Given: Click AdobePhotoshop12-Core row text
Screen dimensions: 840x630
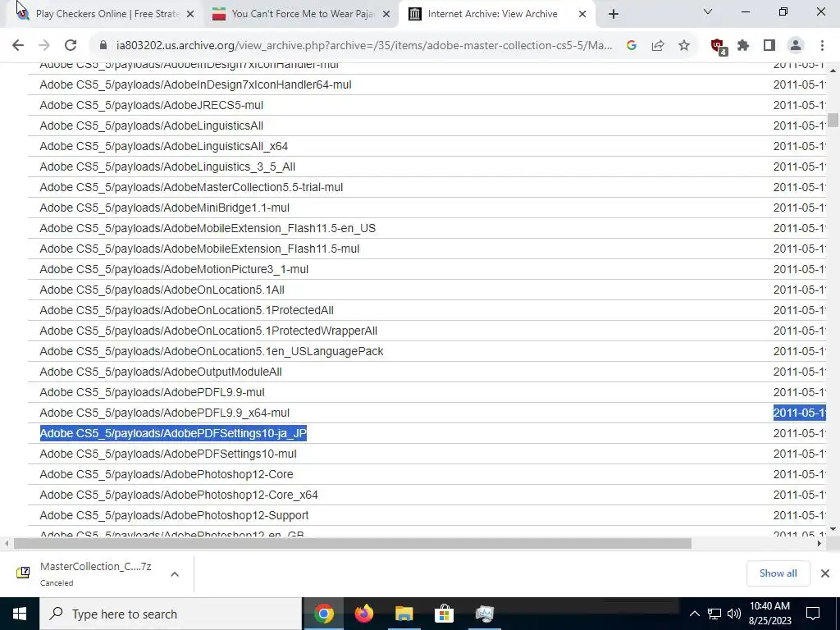Looking at the screenshot, I should click(x=167, y=474).
